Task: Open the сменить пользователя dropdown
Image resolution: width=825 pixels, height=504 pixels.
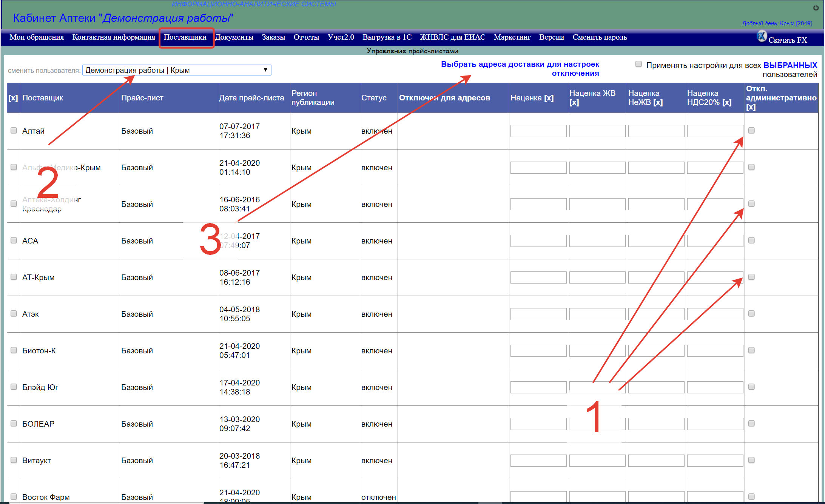Action: click(177, 70)
